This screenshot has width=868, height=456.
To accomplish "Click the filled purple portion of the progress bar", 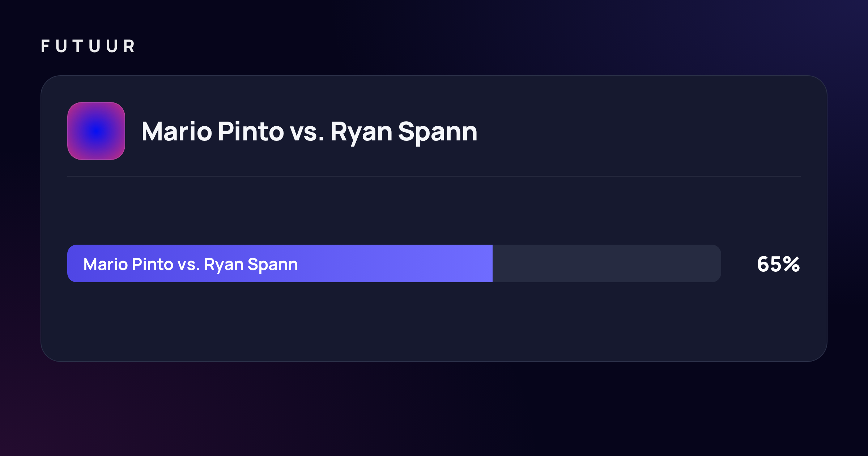I will tap(280, 263).
